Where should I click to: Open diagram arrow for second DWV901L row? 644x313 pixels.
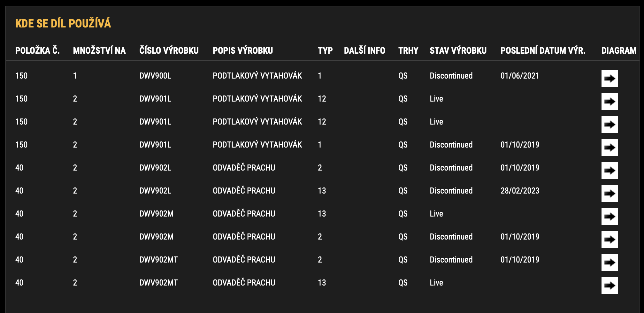[609, 125]
